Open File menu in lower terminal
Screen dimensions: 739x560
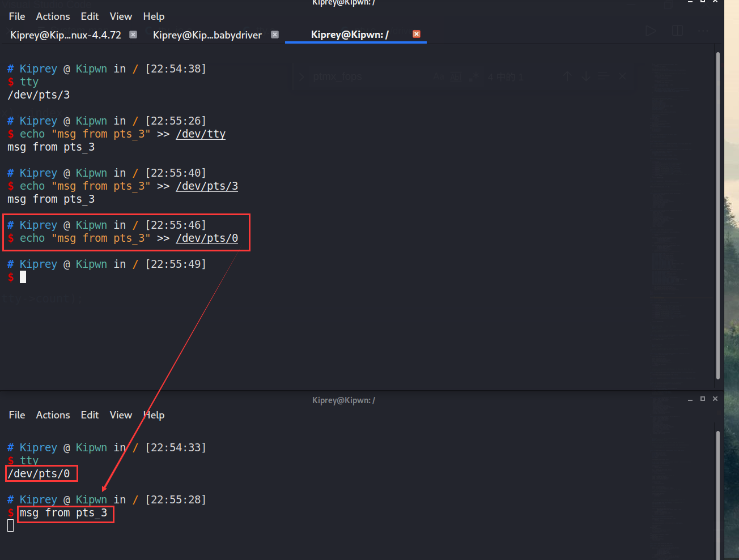(x=17, y=415)
